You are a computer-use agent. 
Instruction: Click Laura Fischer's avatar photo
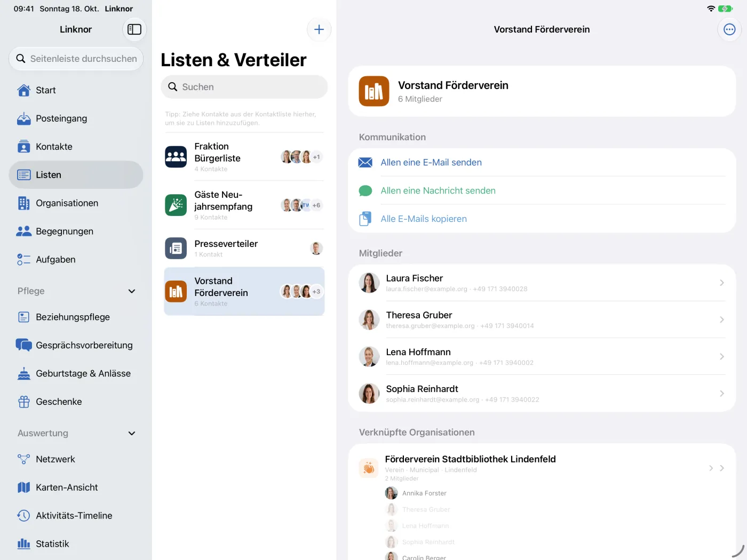coord(369,283)
